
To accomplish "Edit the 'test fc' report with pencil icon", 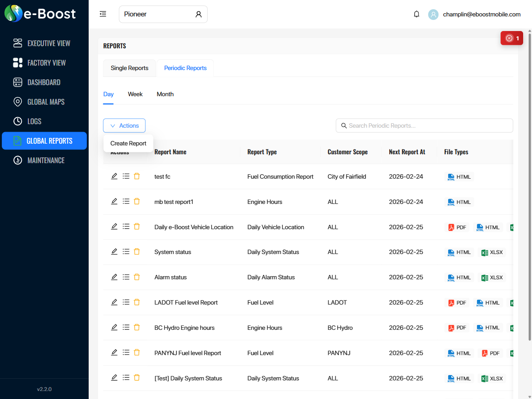I will point(114,176).
